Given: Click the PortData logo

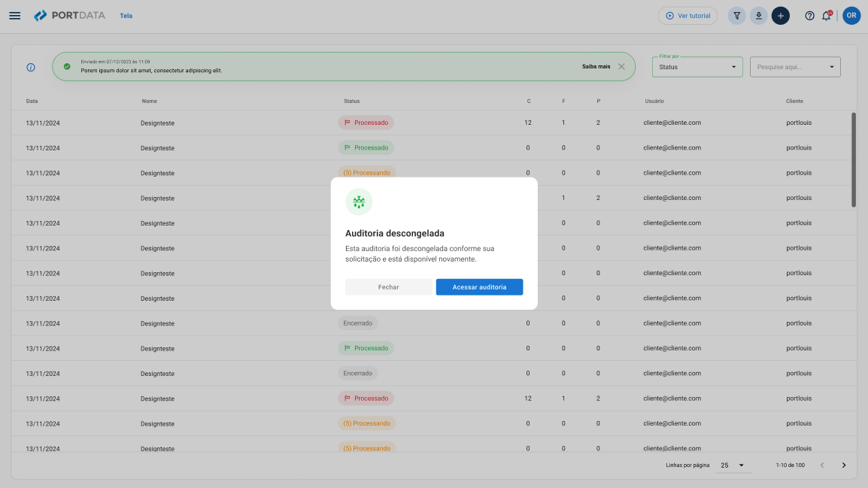Looking at the screenshot, I should (x=69, y=16).
